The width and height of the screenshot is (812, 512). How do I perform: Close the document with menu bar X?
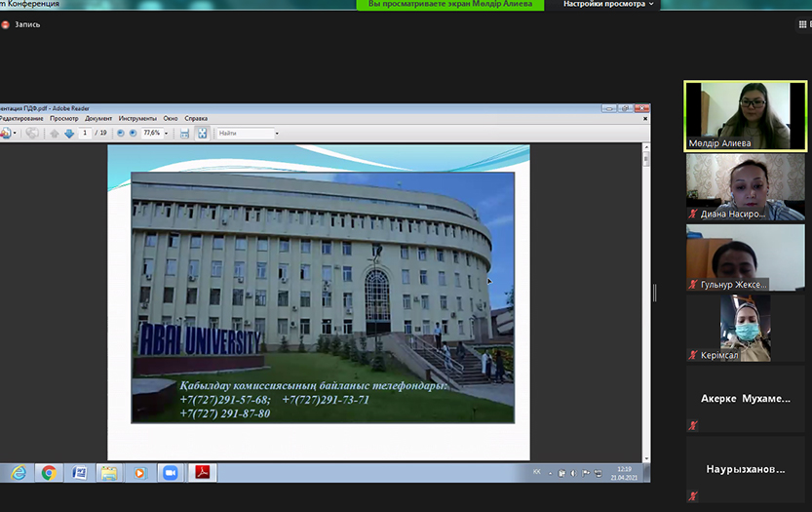645,119
